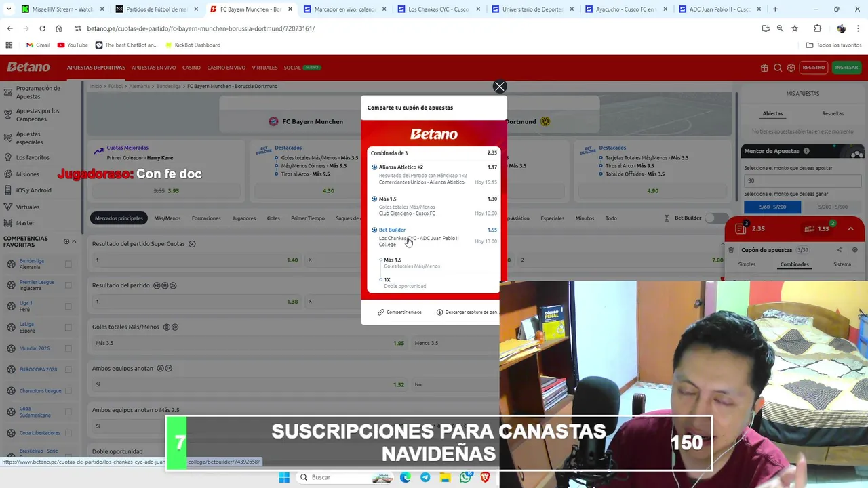Screen dimensions: 868x488
Task: Open Los favoritos in sidebar
Action: [33, 157]
